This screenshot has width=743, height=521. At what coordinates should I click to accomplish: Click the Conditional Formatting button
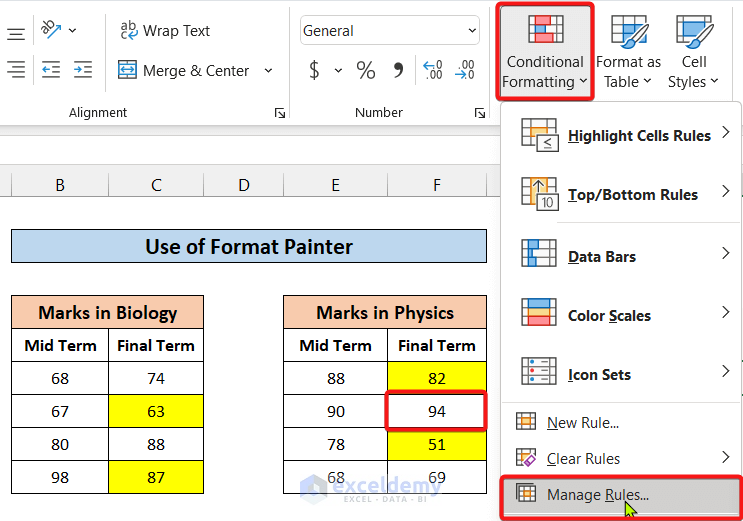[x=543, y=52]
